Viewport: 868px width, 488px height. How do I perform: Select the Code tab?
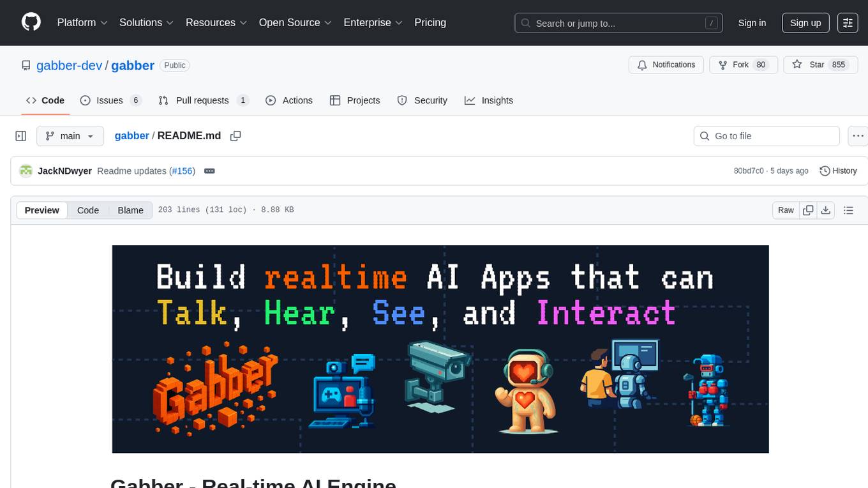(x=45, y=100)
